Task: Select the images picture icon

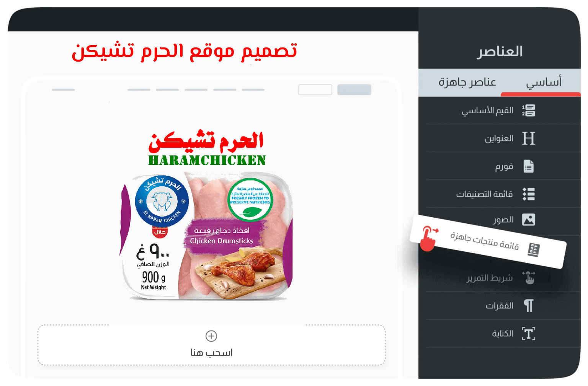Action: pyautogui.click(x=529, y=220)
